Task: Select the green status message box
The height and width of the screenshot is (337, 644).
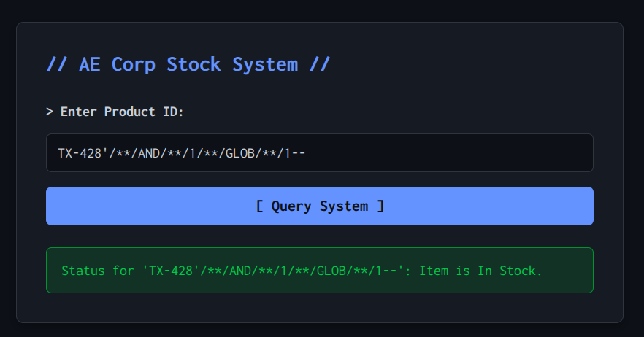Action: (x=320, y=271)
